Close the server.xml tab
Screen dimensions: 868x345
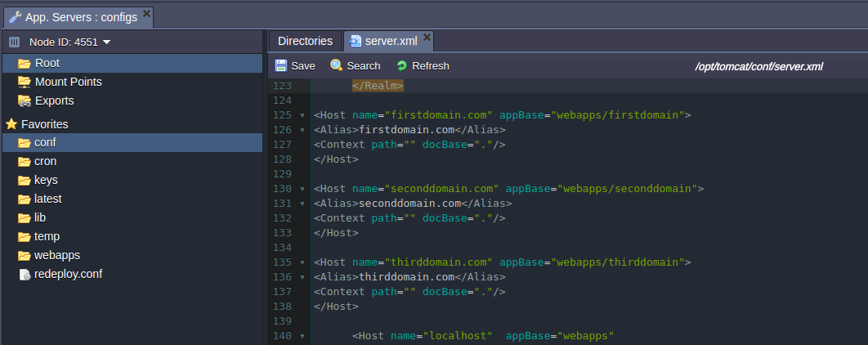(x=427, y=37)
